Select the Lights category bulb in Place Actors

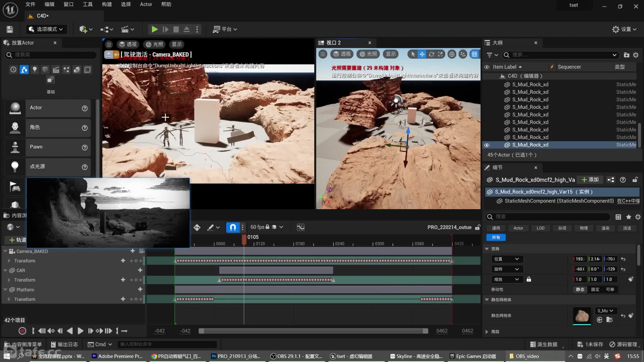click(x=35, y=69)
